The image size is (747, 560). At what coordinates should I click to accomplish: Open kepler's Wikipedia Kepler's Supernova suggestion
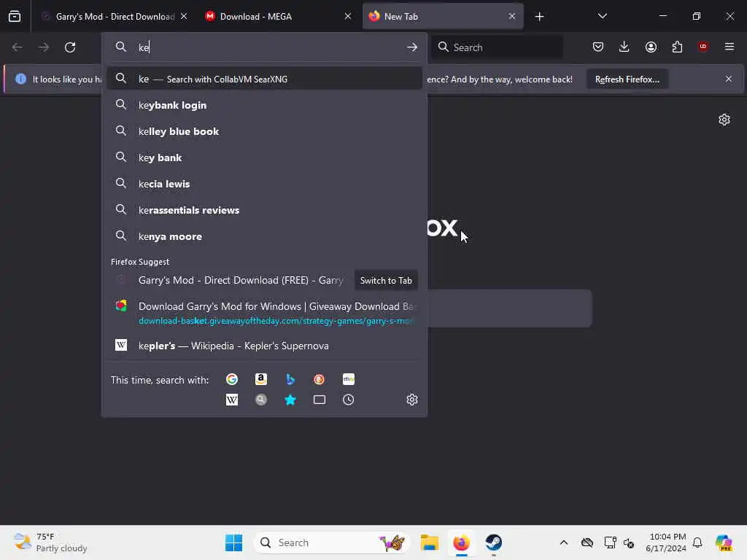pyautogui.click(x=264, y=346)
